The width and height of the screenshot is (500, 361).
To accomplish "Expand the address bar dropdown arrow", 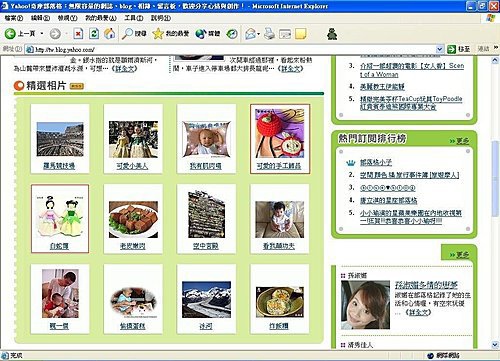I will pyautogui.click(x=440, y=49).
